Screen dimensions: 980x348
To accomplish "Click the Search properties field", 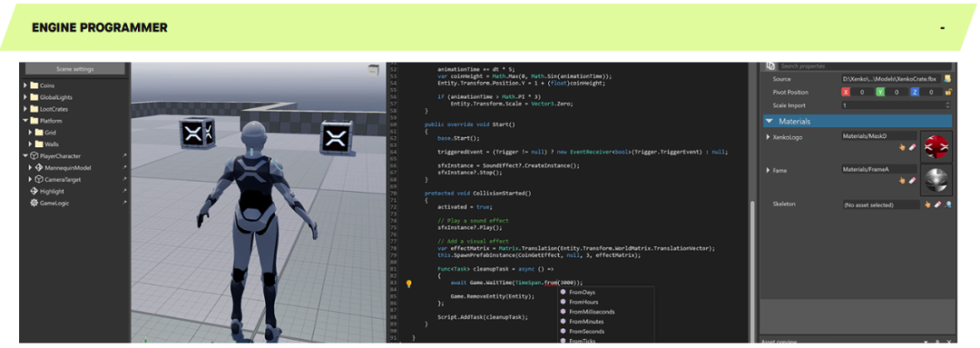I will point(865,65).
